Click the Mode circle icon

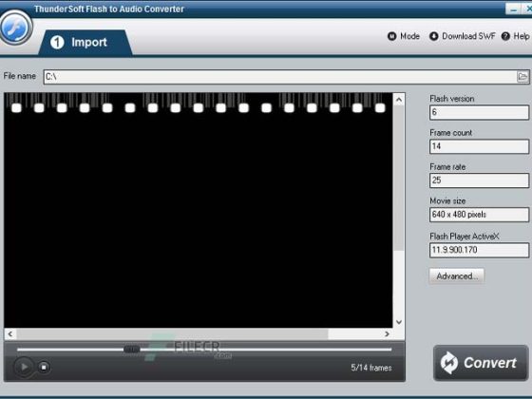[391, 36]
